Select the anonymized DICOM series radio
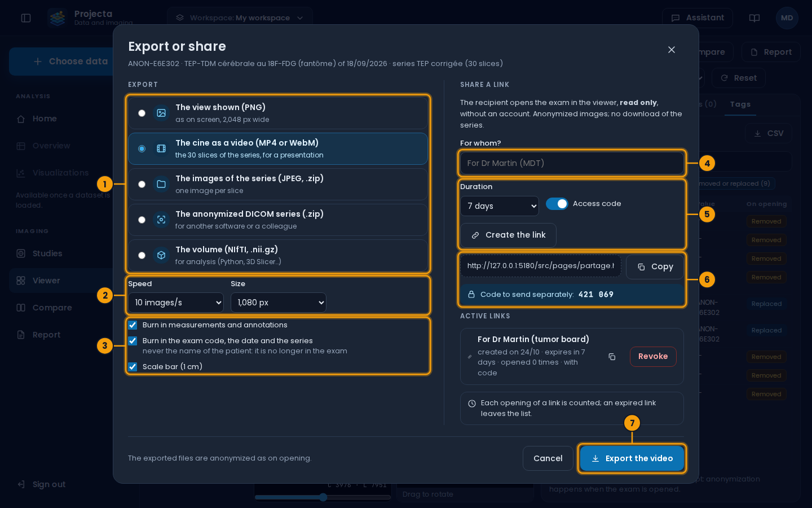Image resolution: width=812 pixels, height=508 pixels. click(142, 220)
